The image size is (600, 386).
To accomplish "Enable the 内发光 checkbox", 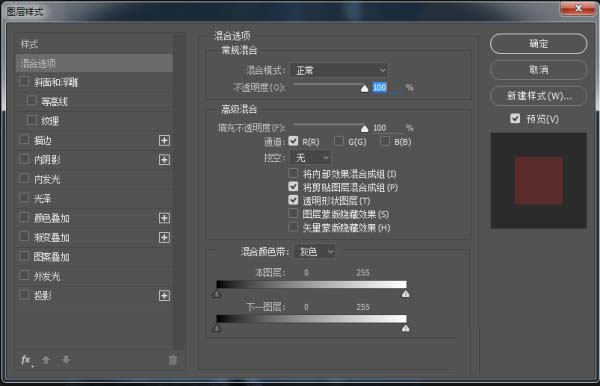I will click(x=24, y=179).
